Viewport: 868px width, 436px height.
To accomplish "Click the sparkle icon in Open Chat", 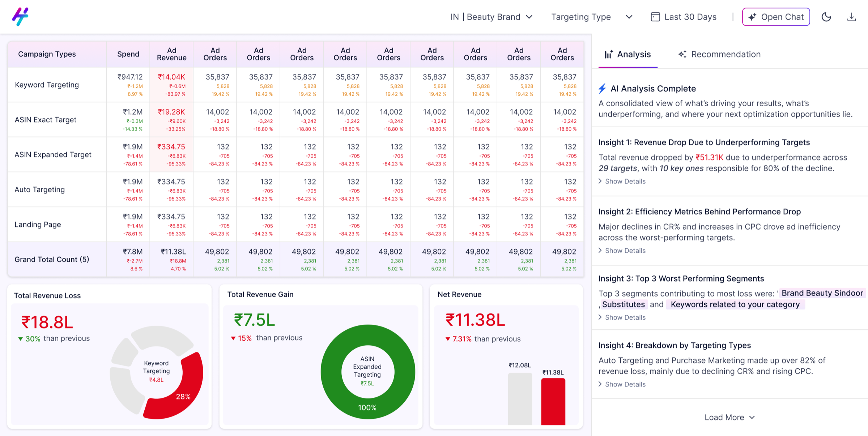I will coord(752,17).
